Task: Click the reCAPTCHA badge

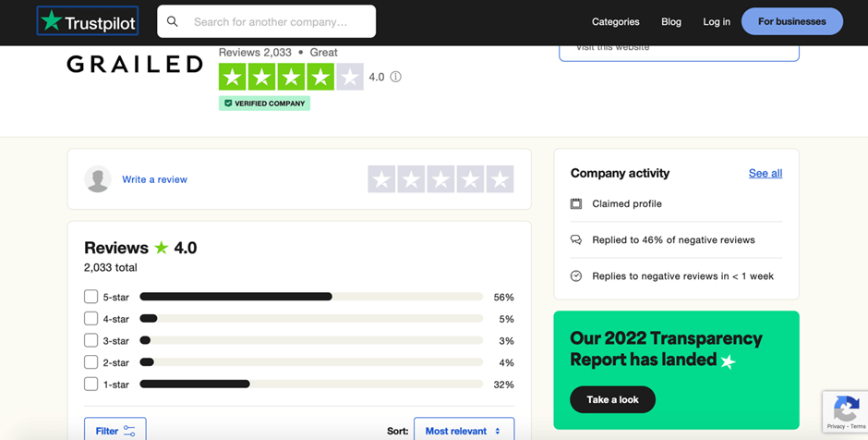Action: coord(845,411)
